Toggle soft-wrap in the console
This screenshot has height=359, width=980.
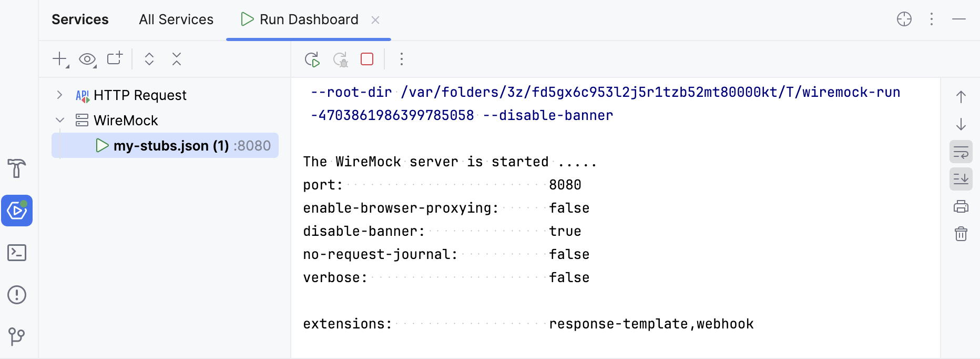click(x=961, y=152)
